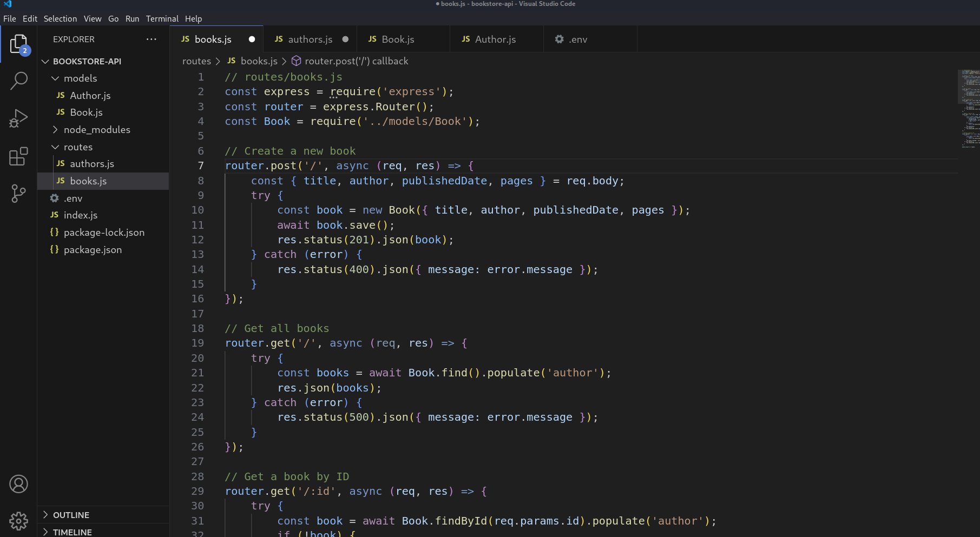Open the Manage gear icon
Screen dimensions: 980x537
coord(18,521)
